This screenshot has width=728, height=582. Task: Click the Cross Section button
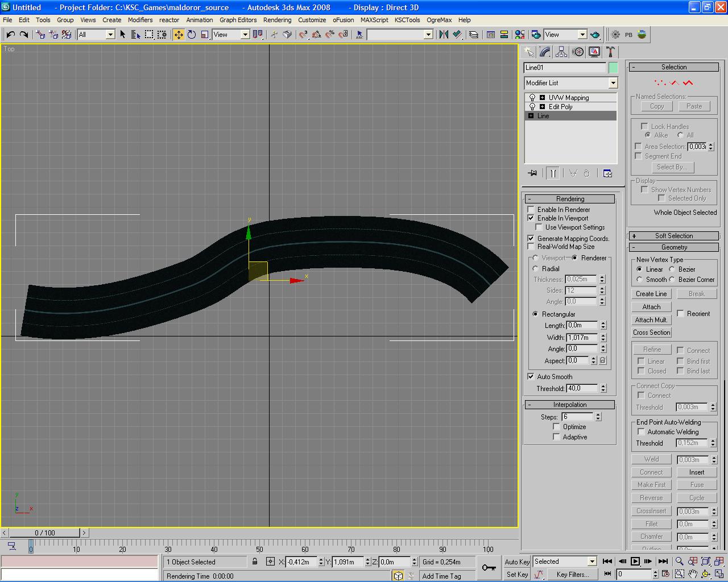651,332
